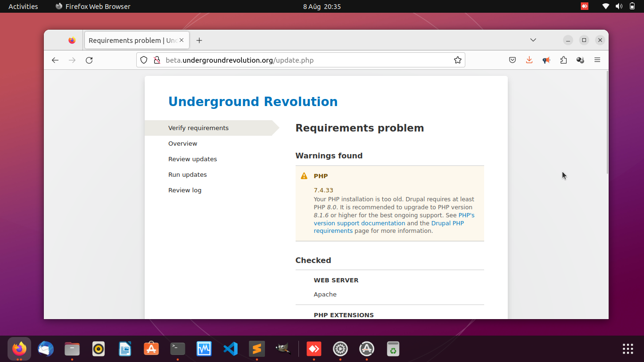Click the insecure connection padlock icon
644x362 pixels.
157,60
